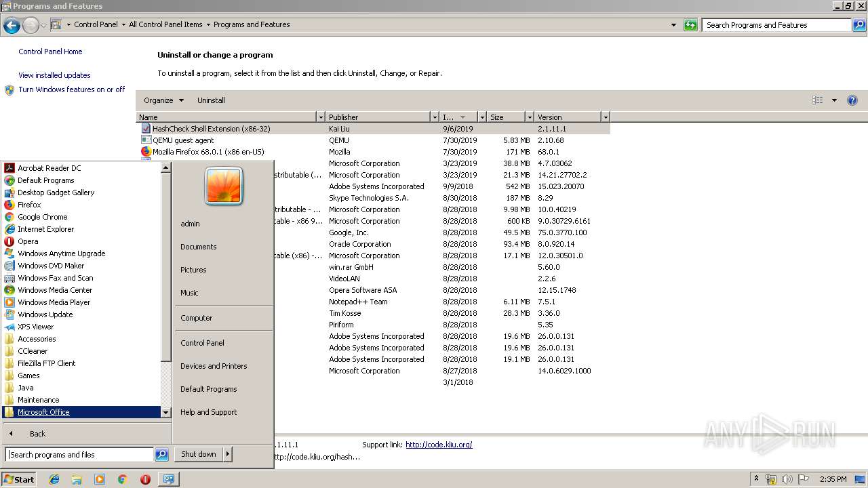Open Control Panel Home link
The image size is (868, 488).
[x=50, y=52]
